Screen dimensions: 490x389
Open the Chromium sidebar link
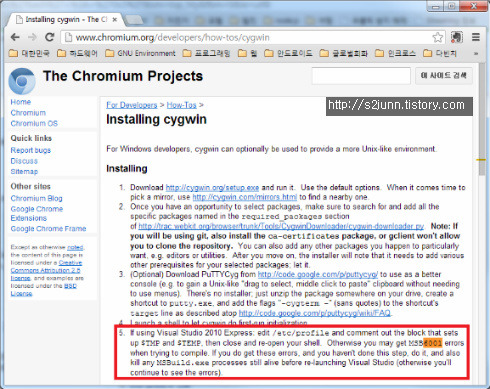point(28,113)
